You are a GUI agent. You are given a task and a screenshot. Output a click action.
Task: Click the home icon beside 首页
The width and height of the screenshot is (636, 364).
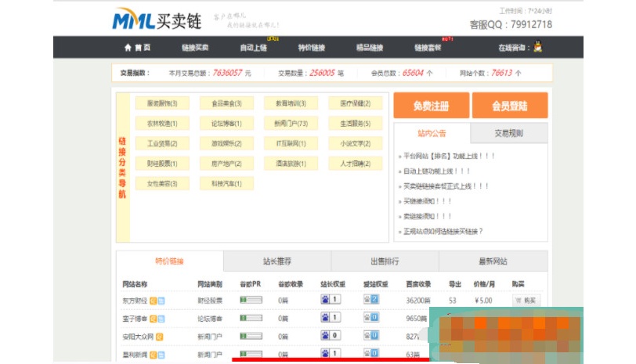point(128,48)
